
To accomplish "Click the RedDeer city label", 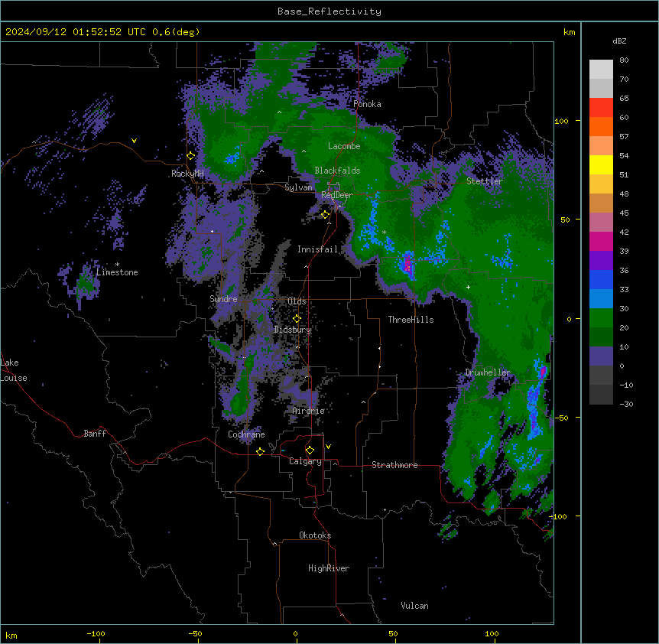I will tap(337, 194).
